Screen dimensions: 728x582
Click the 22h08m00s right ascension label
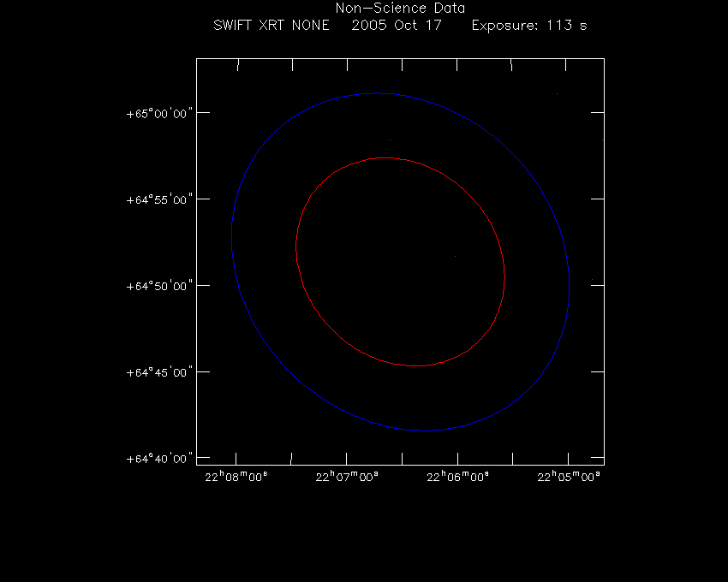coord(236,477)
